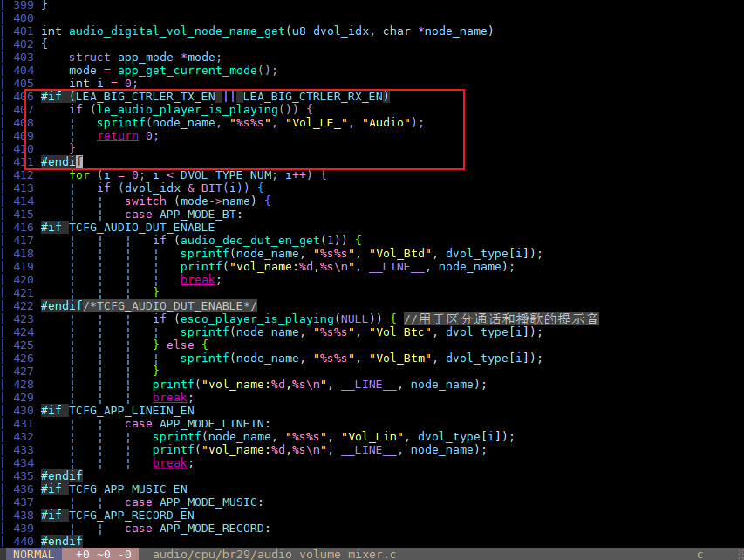Screen dimensions: 744x560
Task: Click the break statement on line 420
Action: [x=198, y=280]
